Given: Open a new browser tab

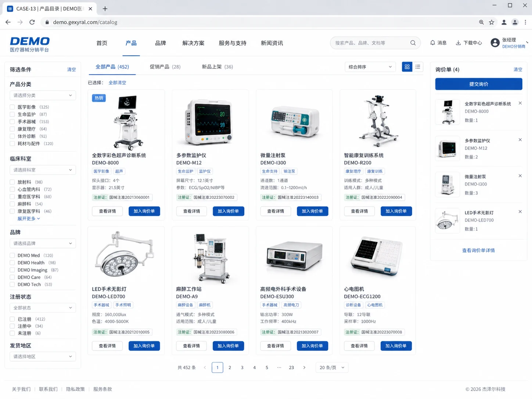Looking at the screenshot, I should 105,8.
